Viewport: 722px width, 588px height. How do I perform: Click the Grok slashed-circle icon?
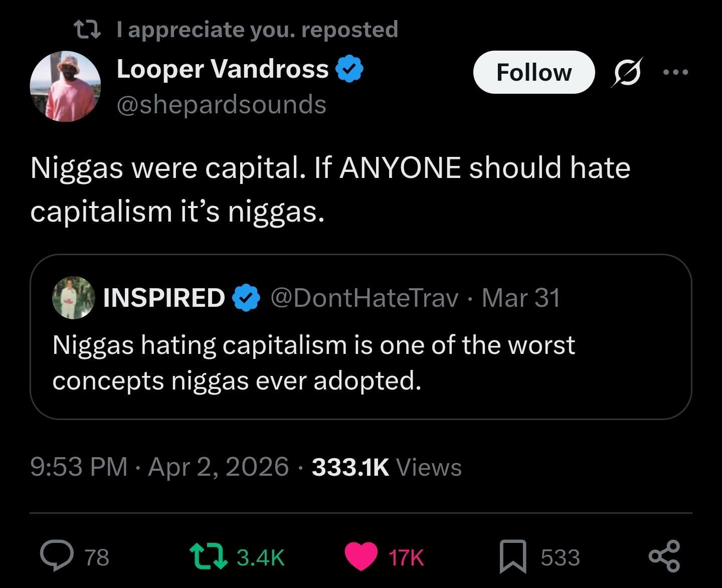pyautogui.click(x=627, y=73)
